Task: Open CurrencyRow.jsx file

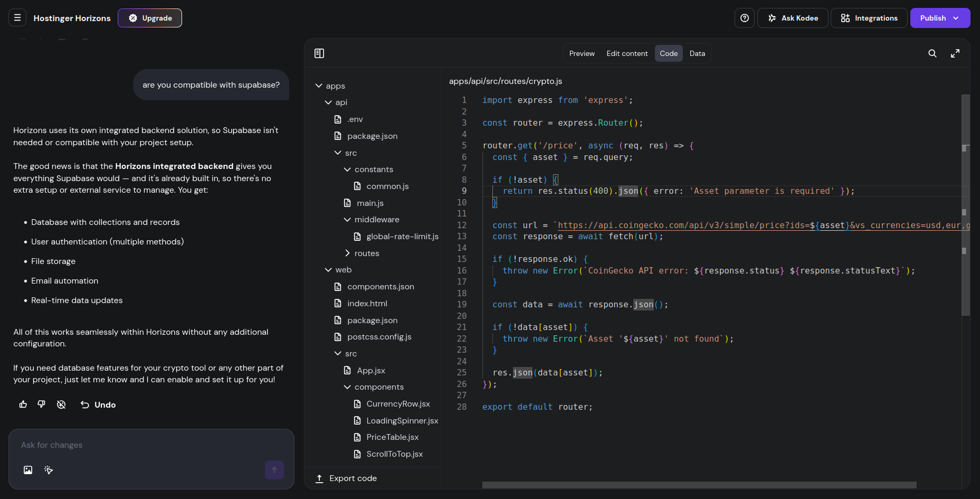Action: click(x=392, y=404)
